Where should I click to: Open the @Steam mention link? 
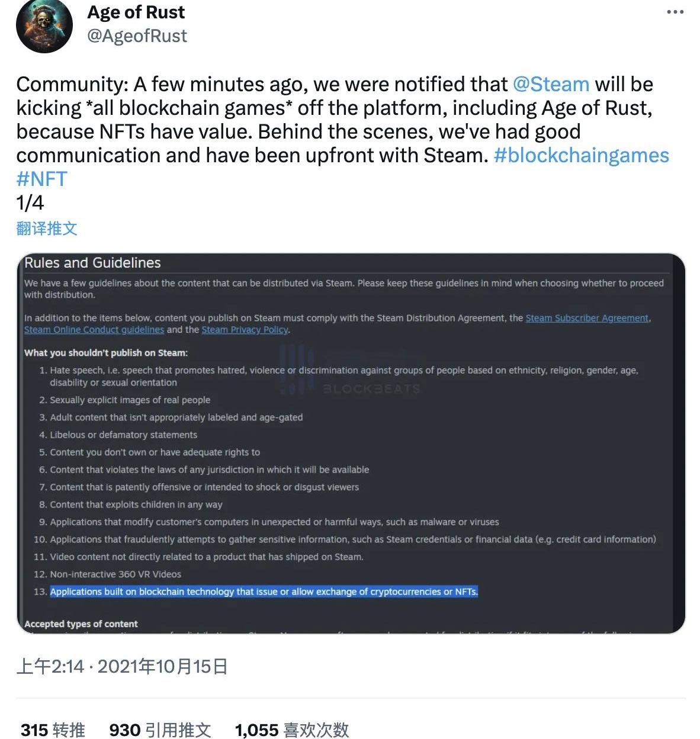(x=551, y=84)
